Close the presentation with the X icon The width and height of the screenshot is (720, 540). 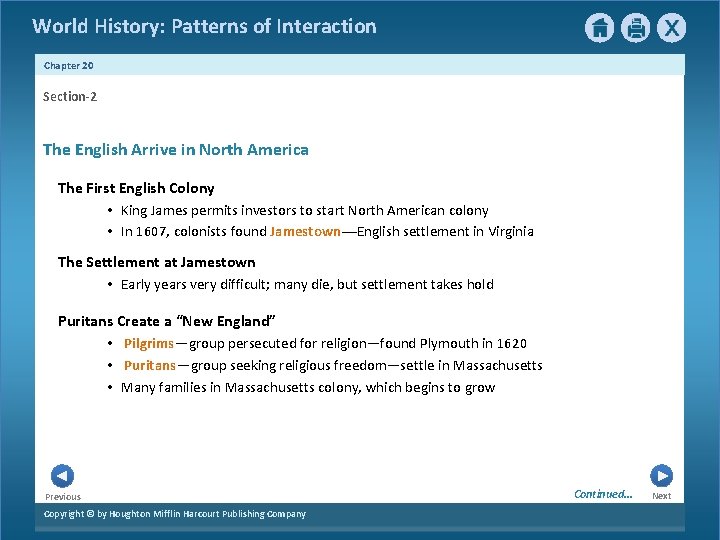(x=671, y=28)
